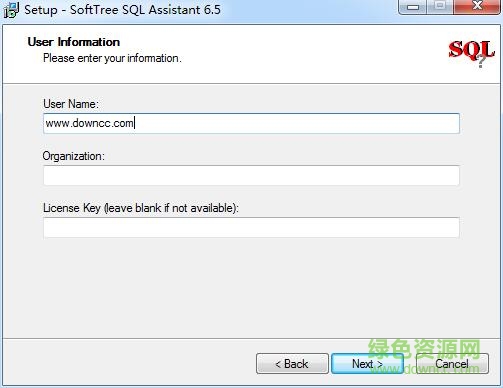
Task: Select the License Key input field
Action: (251, 227)
